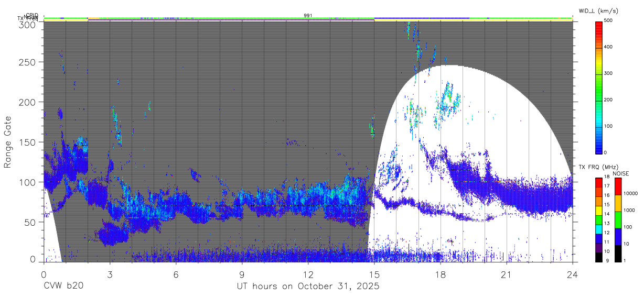Click the orange-red 16–17 MHz TX FRQ swatch

(x=599, y=192)
